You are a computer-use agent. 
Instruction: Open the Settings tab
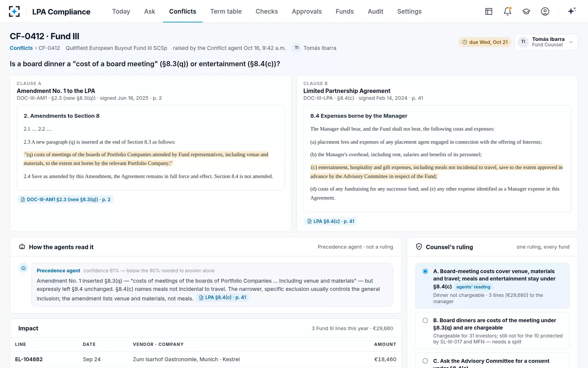(409, 11)
